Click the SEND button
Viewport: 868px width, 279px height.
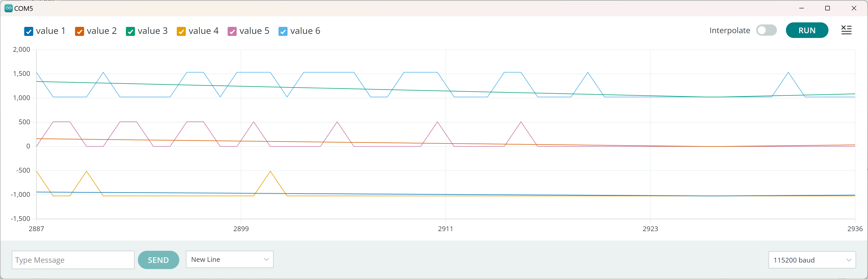point(158,260)
